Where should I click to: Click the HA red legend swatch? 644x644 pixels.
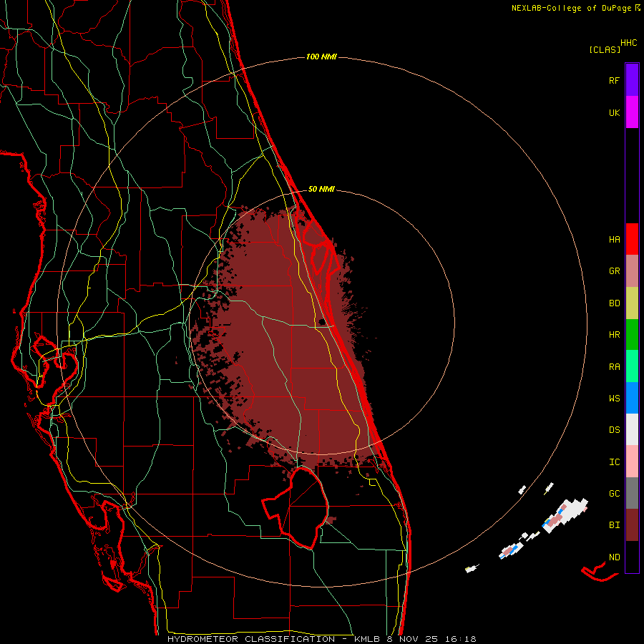click(632, 239)
